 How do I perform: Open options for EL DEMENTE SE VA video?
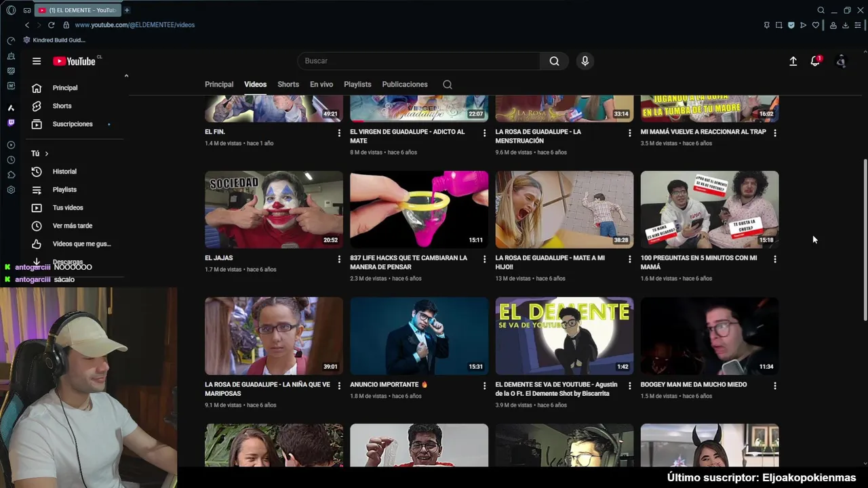tap(629, 386)
